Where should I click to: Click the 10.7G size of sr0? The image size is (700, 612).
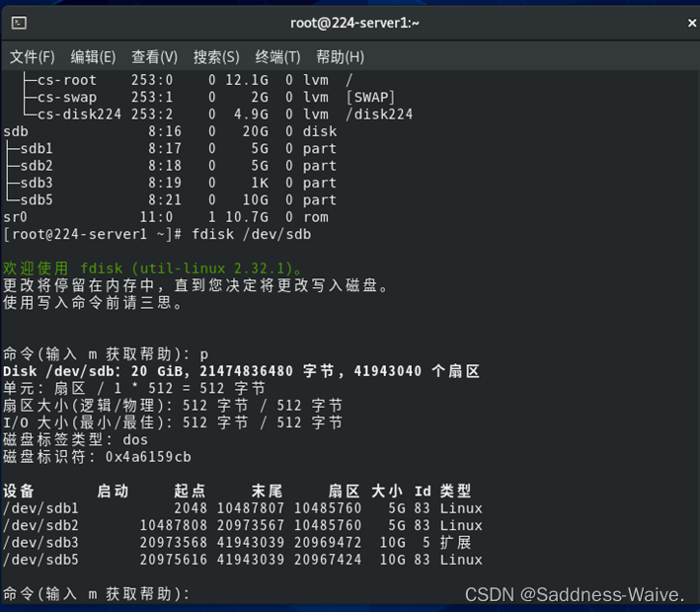pyautogui.click(x=247, y=217)
